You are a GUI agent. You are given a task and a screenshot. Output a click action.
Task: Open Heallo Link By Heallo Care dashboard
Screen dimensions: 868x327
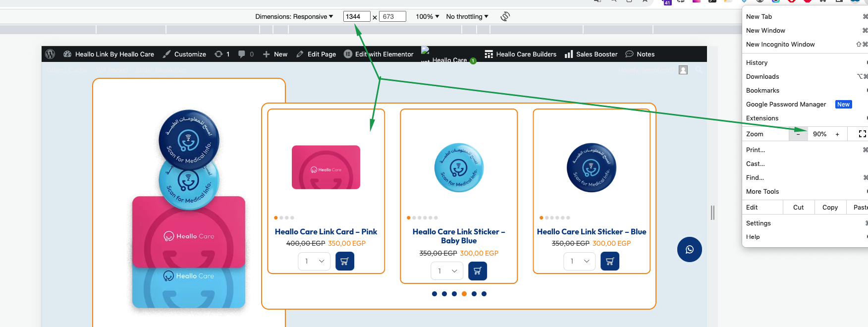click(109, 54)
